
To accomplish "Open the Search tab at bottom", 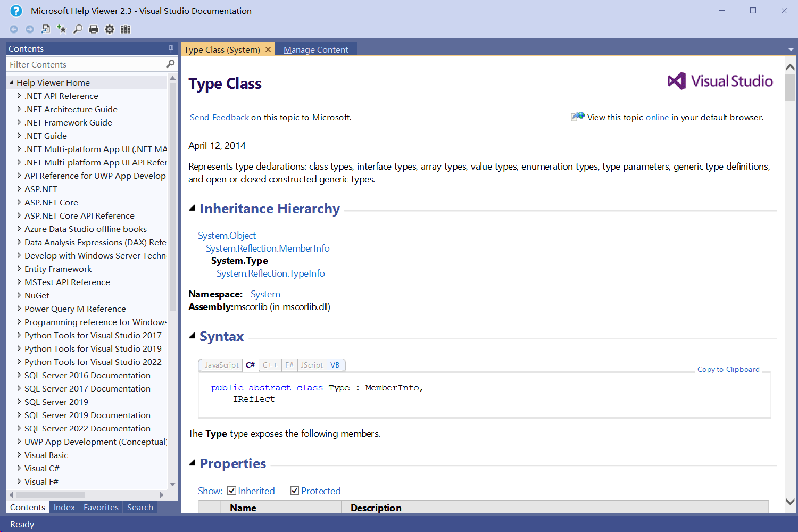I will (140, 507).
